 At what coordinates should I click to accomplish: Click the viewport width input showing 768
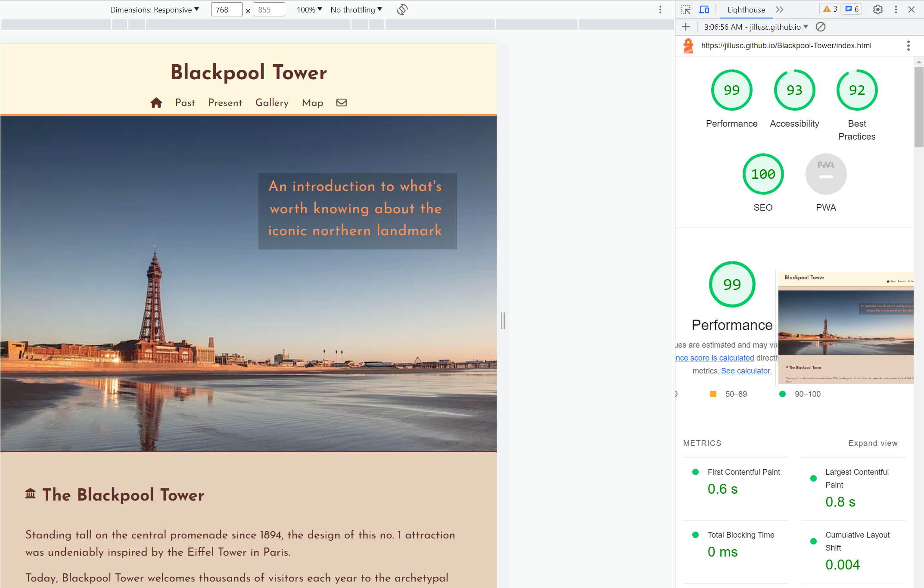(226, 9)
